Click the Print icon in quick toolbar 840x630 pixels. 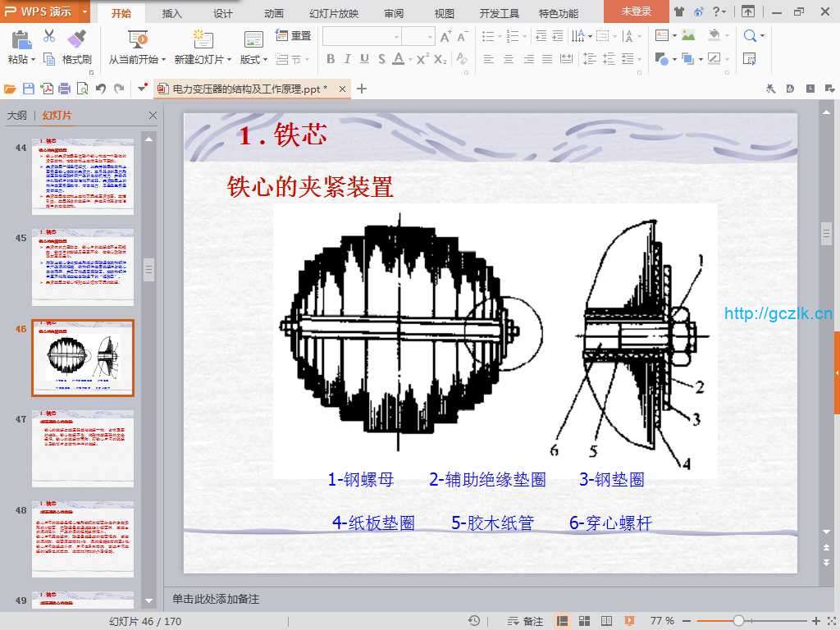[x=64, y=89]
